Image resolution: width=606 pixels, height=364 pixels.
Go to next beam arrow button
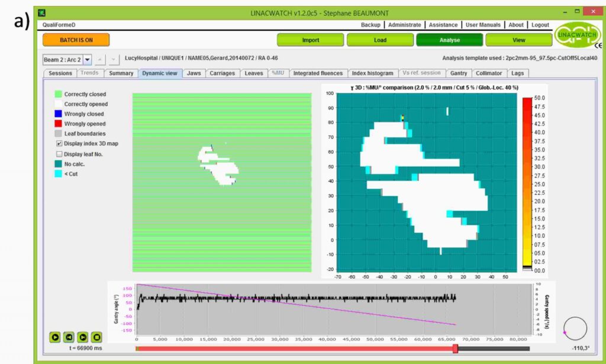[x=113, y=60]
